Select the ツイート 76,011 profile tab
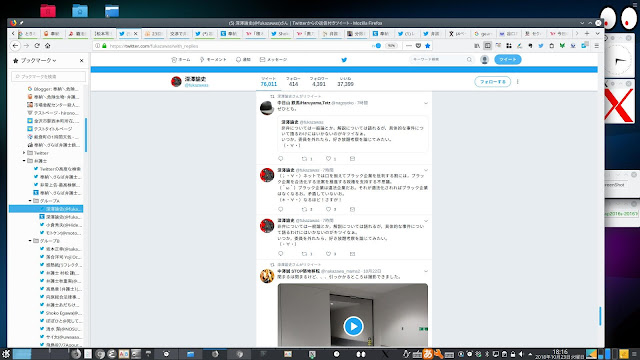The image size is (640, 360). point(269,82)
